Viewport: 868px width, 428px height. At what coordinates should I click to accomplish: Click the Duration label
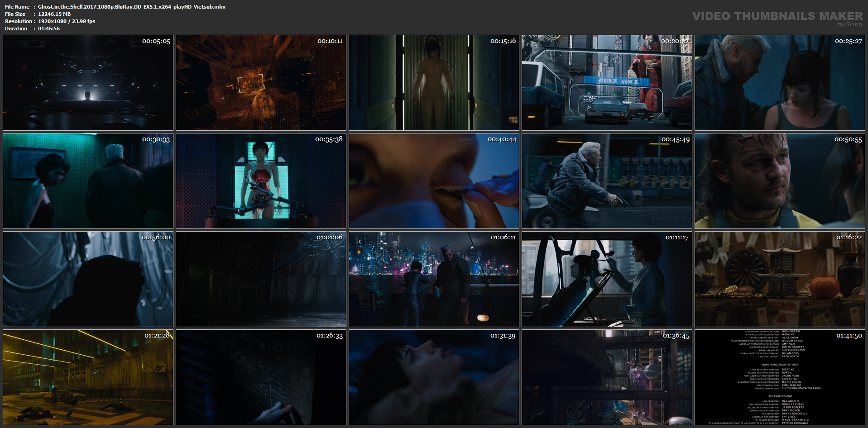coord(16,29)
